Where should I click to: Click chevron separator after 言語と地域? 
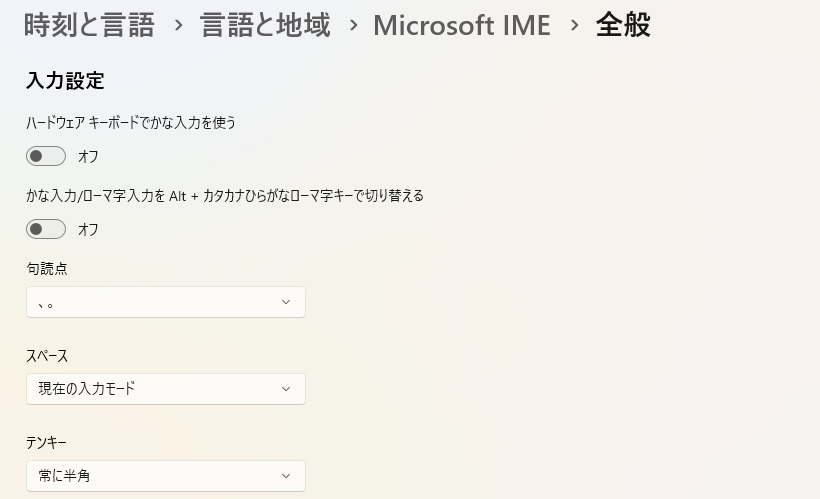point(353,26)
